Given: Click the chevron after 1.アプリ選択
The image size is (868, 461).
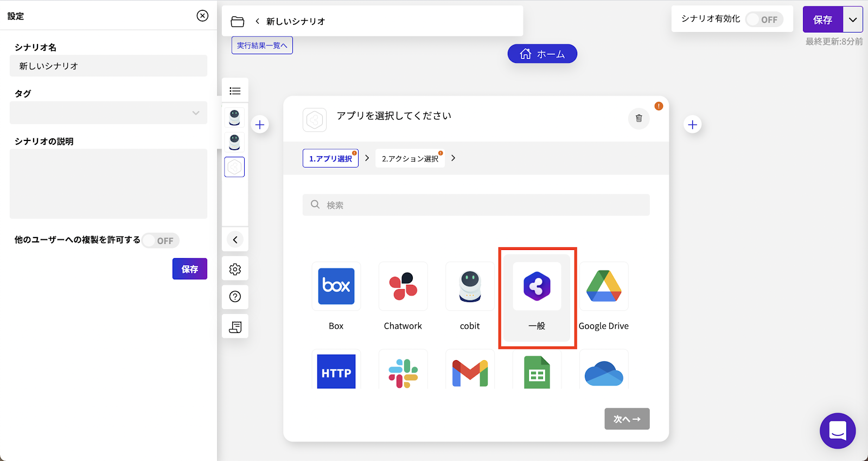Looking at the screenshot, I should coord(367,158).
